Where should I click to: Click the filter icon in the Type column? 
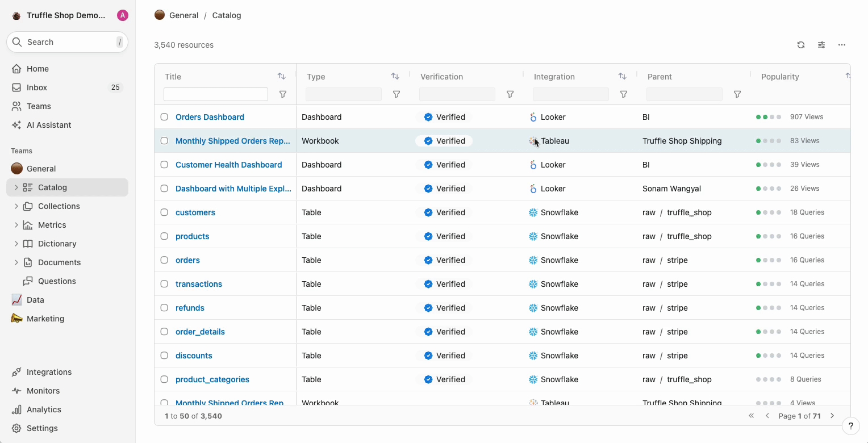(x=397, y=94)
